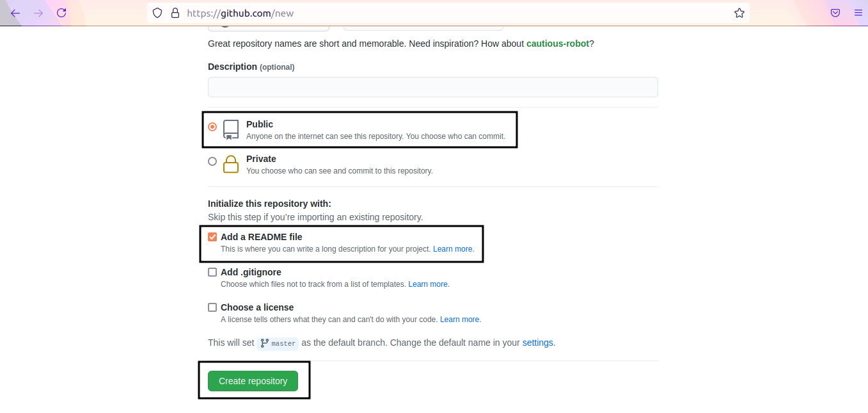Click the Choose a license label
Screen dimensions: 868x413
pos(257,307)
